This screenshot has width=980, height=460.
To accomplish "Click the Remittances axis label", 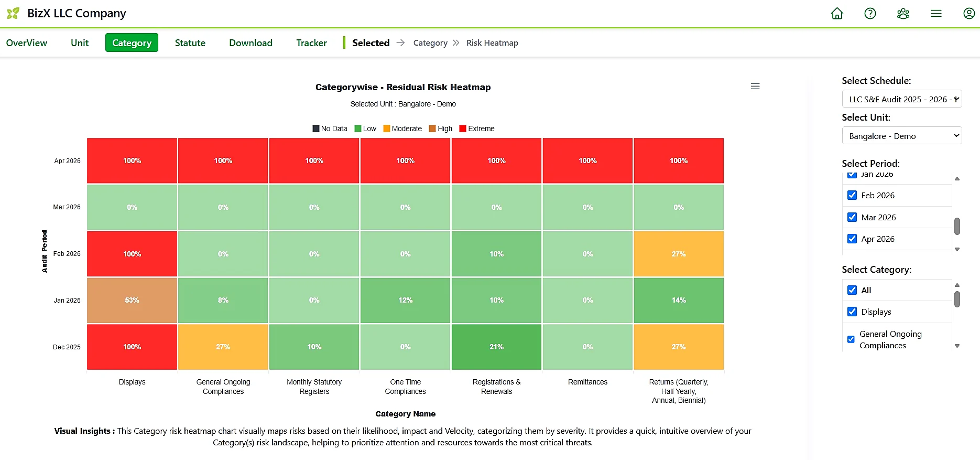I will (587, 382).
